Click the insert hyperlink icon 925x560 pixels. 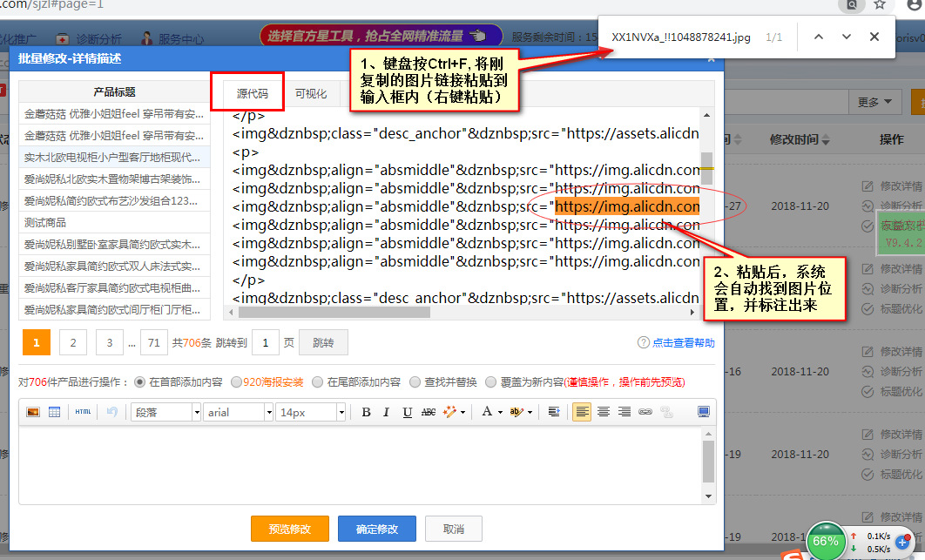click(x=645, y=412)
